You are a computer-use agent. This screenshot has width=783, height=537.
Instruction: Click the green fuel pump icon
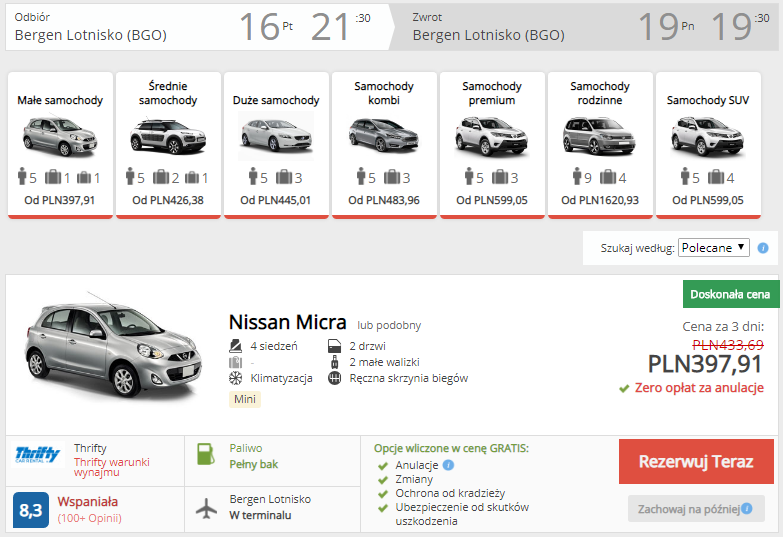(206, 456)
